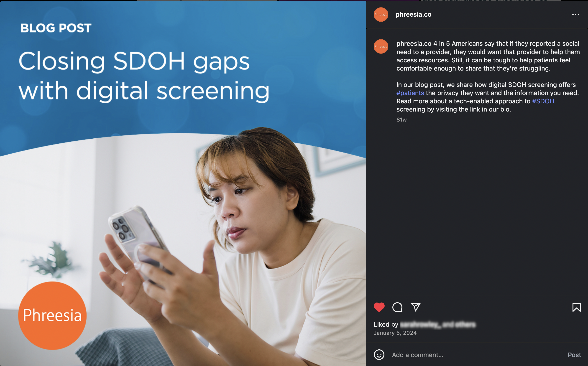View the blurred Liked by users list
This screenshot has height=366, width=588.
[x=437, y=324]
